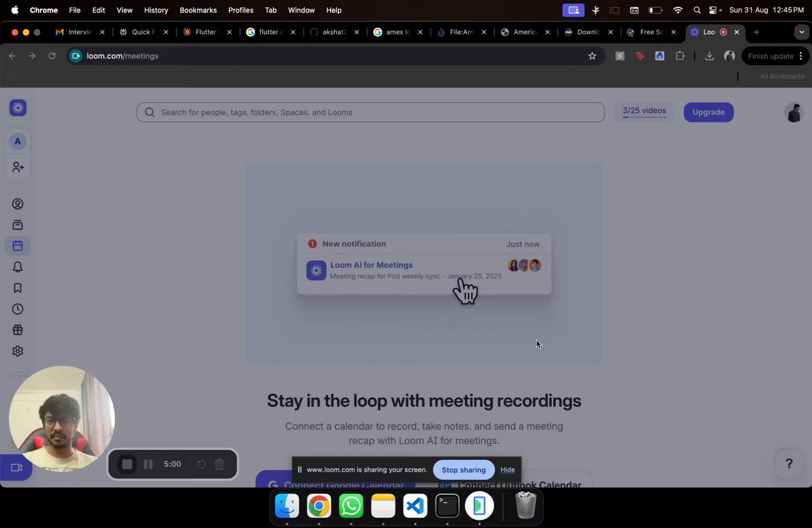Click the webcam bubble preview
The image size is (812, 528).
tap(62, 418)
